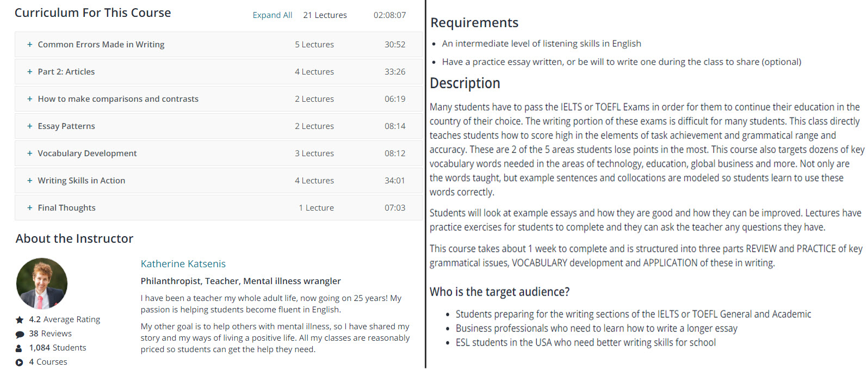The image size is (868, 369).
Task: Click 'Students preparing for the writing sections' bullet
Action: click(634, 314)
